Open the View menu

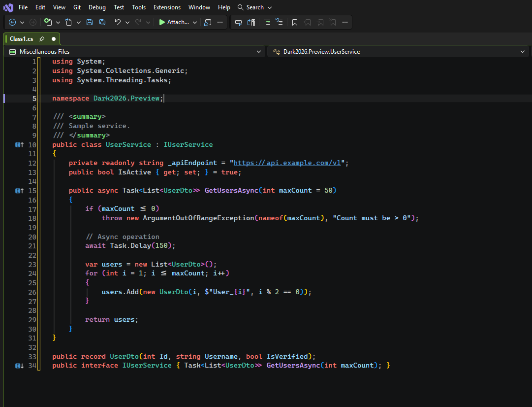click(x=60, y=7)
